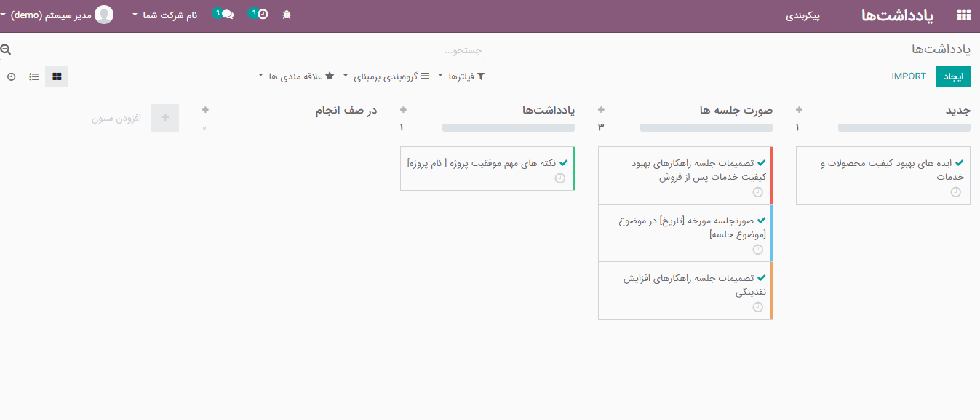980x420 pixels.
Task: Toggle checkmark on افزایش نقدینگی card
Action: coord(761,278)
